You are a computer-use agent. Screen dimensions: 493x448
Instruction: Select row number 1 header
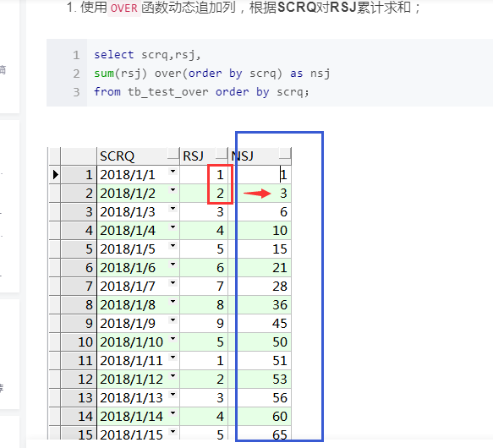pyautogui.click(x=79, y=174)
